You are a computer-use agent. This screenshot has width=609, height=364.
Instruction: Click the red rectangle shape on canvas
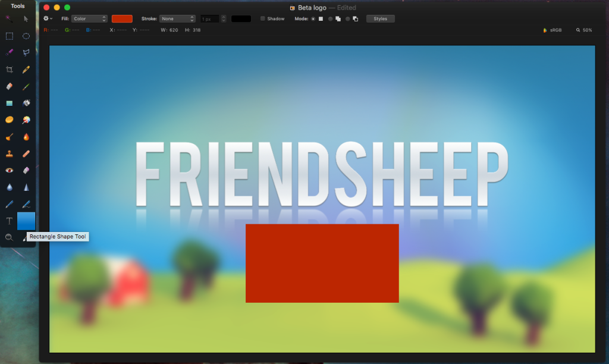click(322, 263)
